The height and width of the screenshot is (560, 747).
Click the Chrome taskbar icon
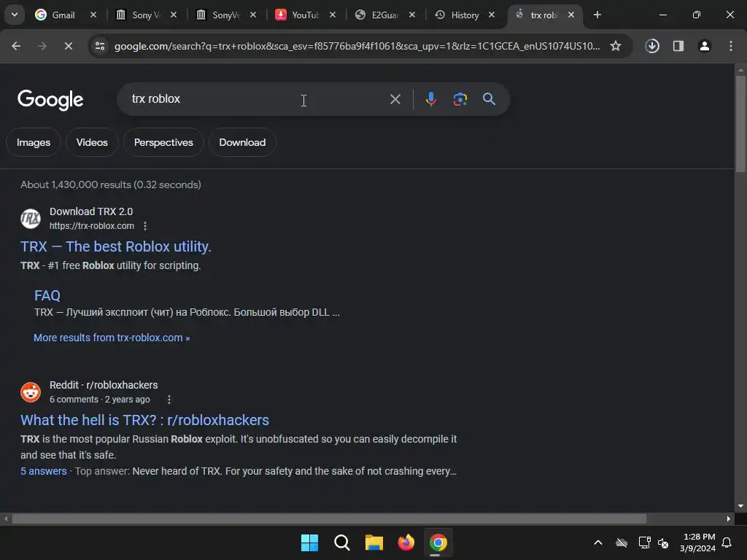tap(438, 542)
